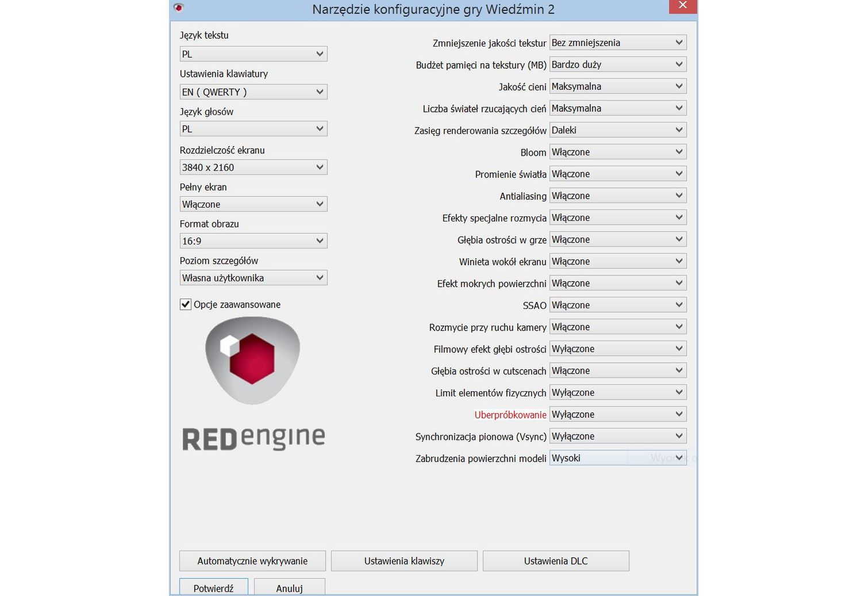868x596 pixels.
Task: Open the Bloom dropdown
Action: pyautogui.click(x=618, y=152)
